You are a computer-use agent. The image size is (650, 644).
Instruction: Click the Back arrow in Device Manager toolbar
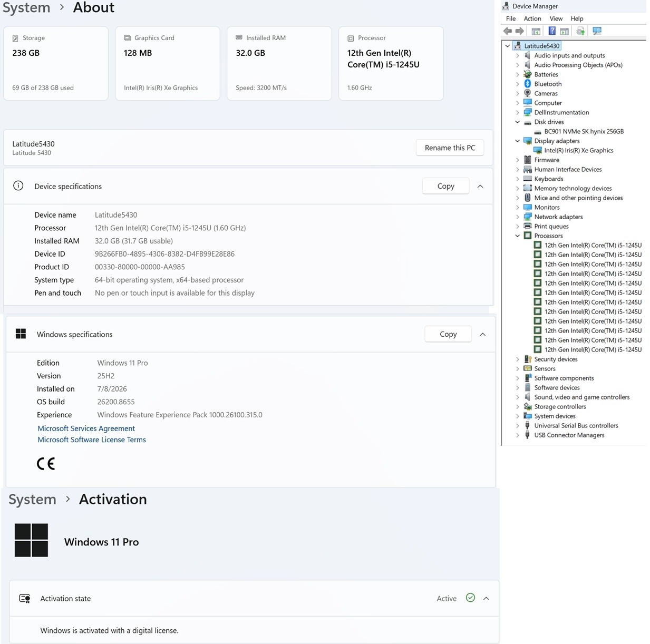[508, 31]
